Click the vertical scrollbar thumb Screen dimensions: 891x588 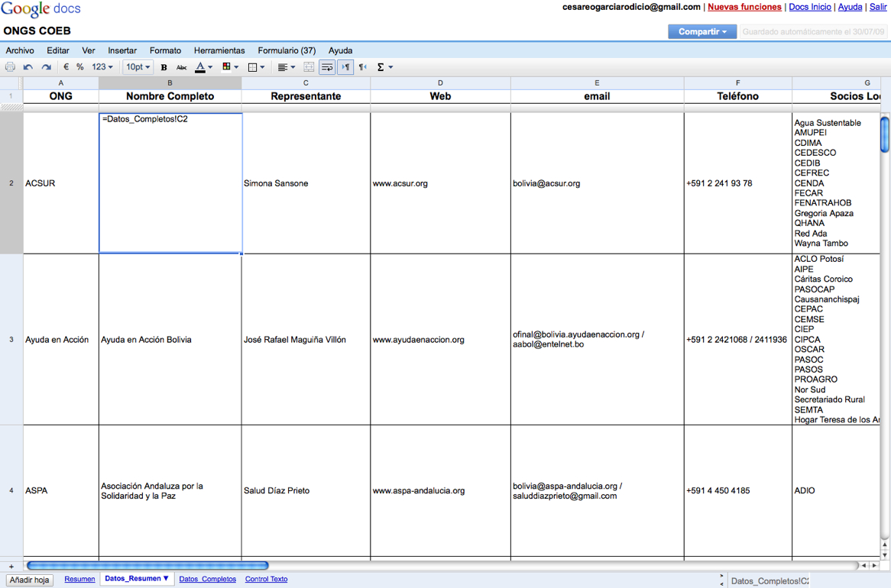tap(885, 134)
